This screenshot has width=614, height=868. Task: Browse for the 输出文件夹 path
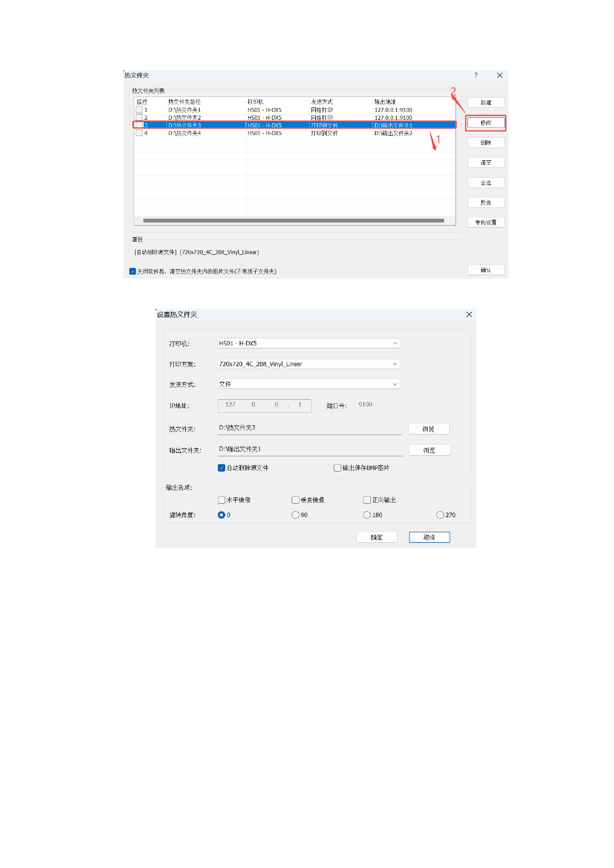tap(429, 450)
